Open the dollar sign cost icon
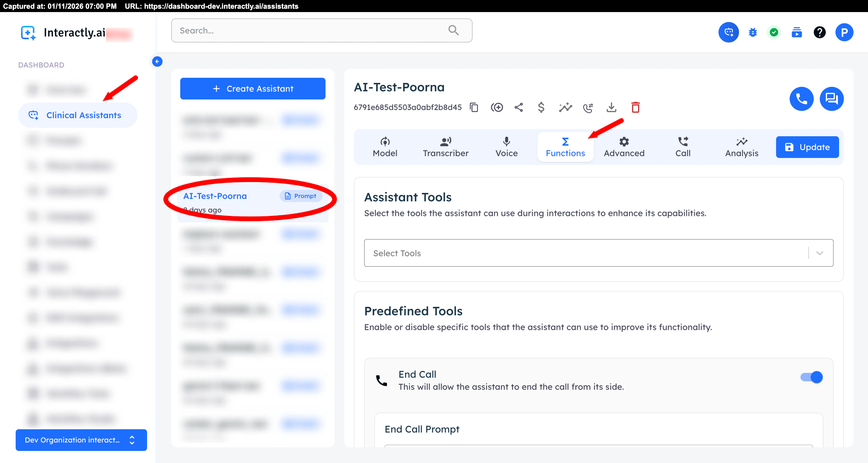The height and width of the screenshot is (463, 868). pos(541,107)
